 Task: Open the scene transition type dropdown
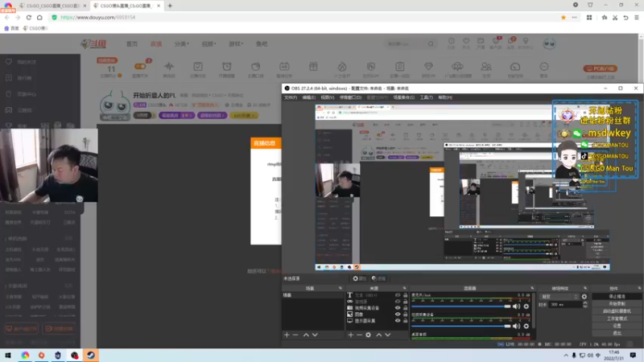[x=559, y=296]
